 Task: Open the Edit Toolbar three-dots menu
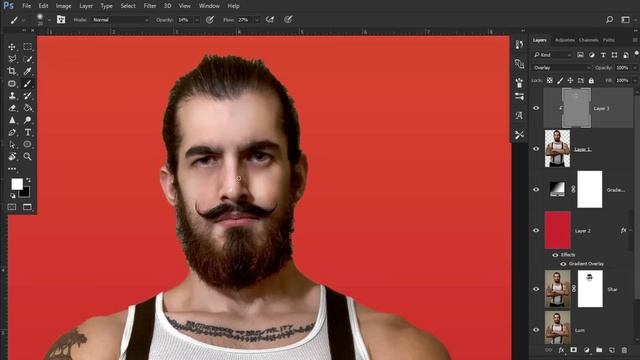[x=12, y=169]
